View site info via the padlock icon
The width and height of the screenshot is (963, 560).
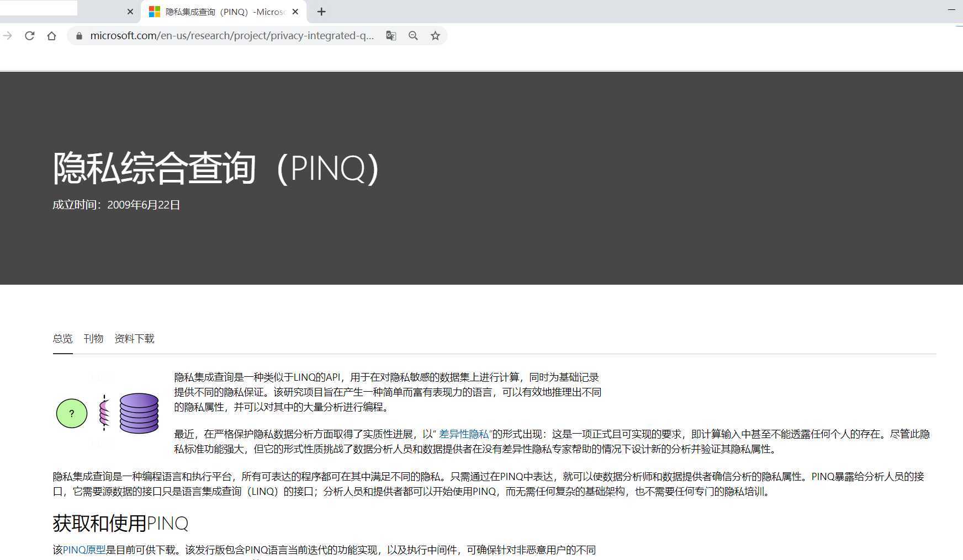[x=79, y=36]
